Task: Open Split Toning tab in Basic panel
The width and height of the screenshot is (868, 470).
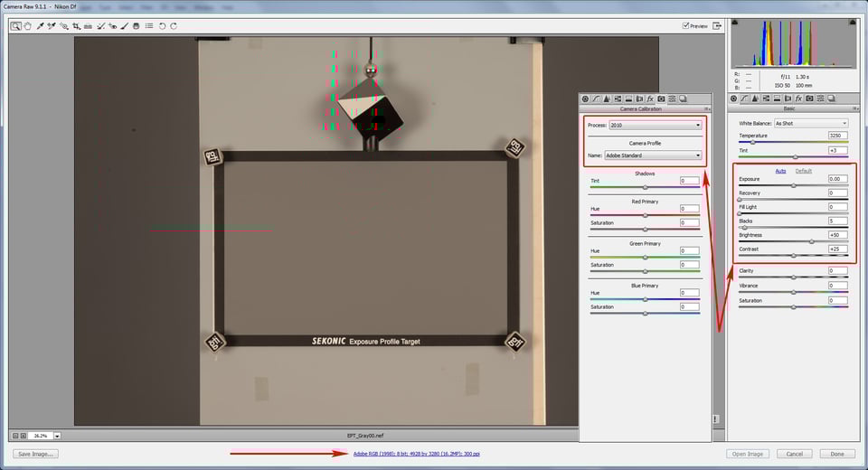Action: (778, 99)
